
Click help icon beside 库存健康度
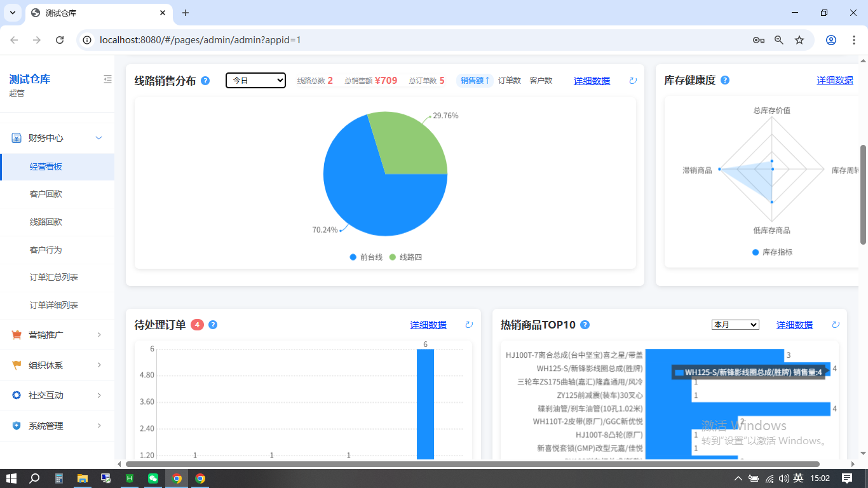tap(725, 80)
